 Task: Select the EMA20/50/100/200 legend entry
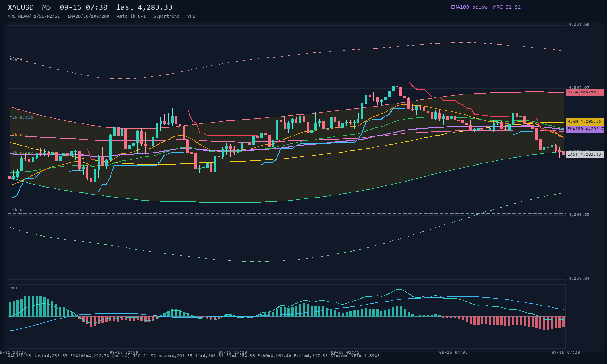(x=88, y=16)
